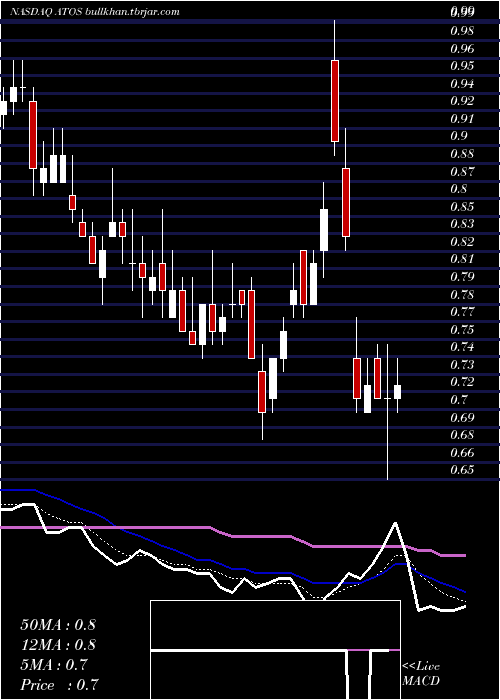Click the 50MA : 0.8 readout
This screenshot has height=700, width=500.
click(58, 625)
